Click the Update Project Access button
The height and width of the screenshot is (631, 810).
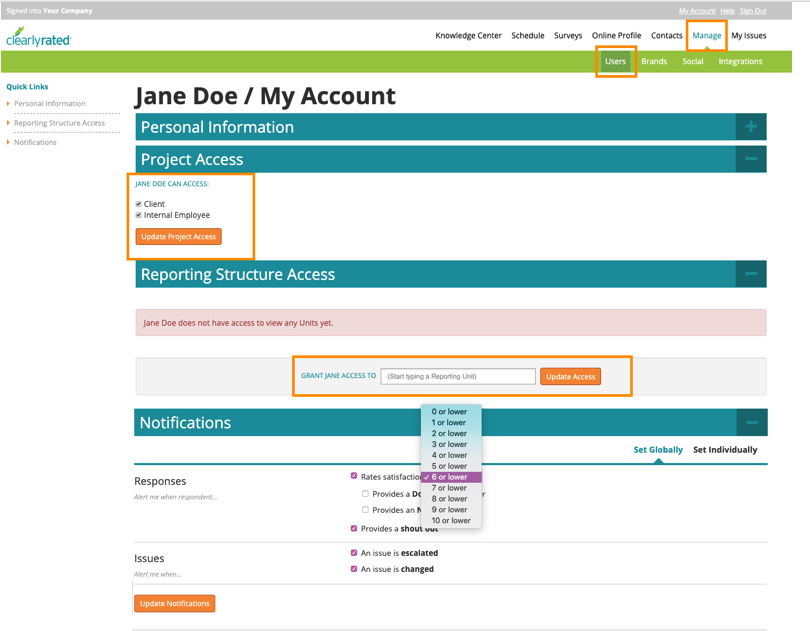(178, 236)
